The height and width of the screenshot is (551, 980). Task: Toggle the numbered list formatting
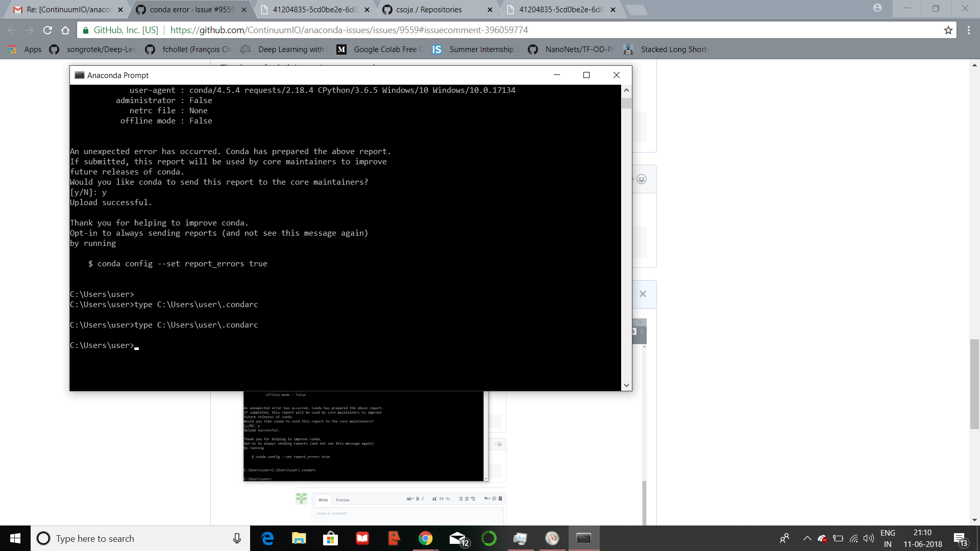[467, 498]
